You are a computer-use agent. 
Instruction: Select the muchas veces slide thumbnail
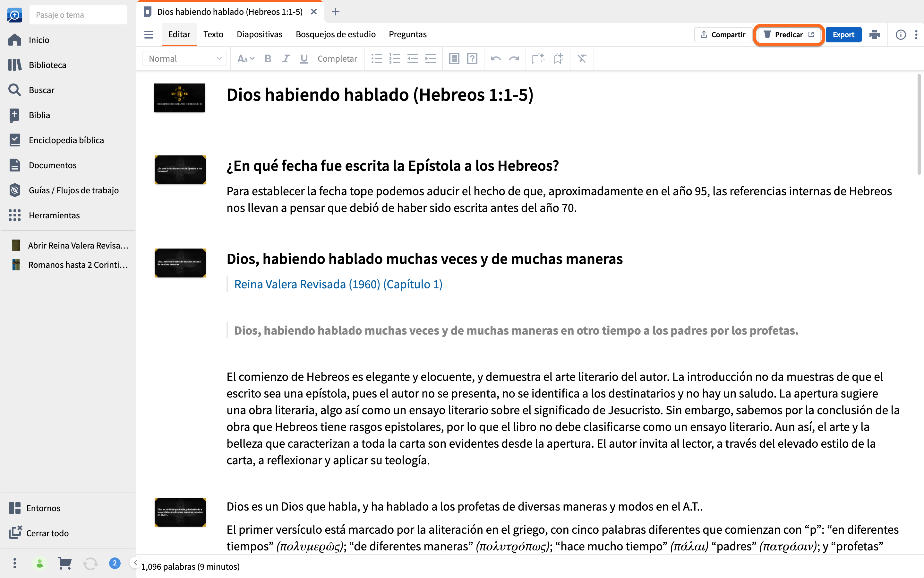180,263
